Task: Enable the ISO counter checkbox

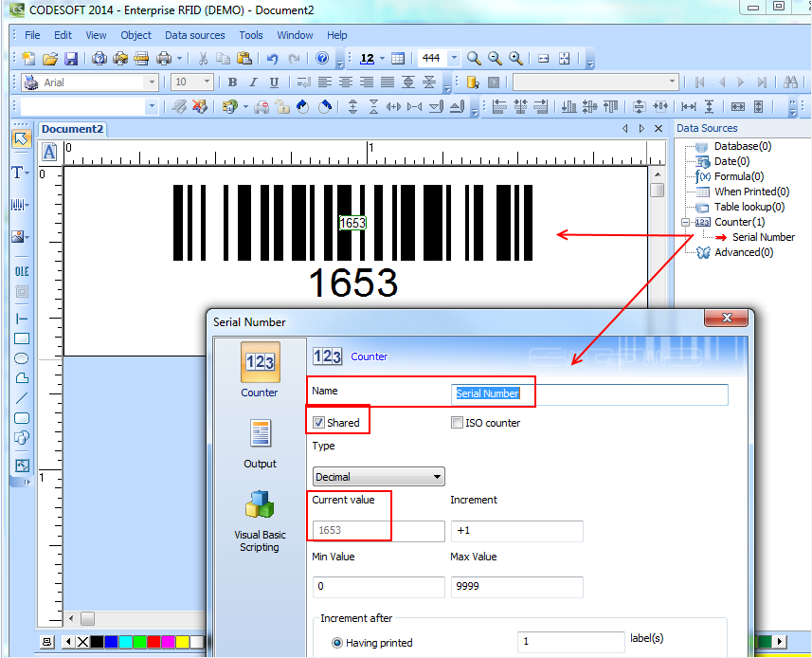Action: pyautogui.click(x=457, y=423)
